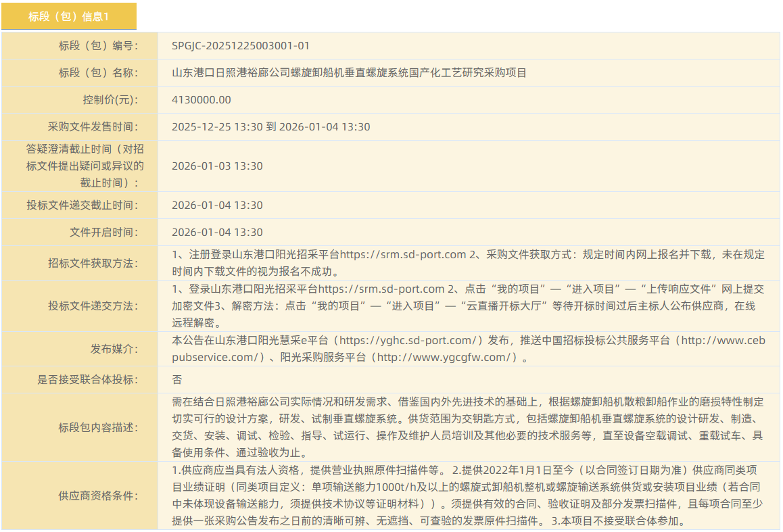Select the 标段（包）信息1 tab
Image resolution: width=783 pixels, height=532 pixels.
68,17
